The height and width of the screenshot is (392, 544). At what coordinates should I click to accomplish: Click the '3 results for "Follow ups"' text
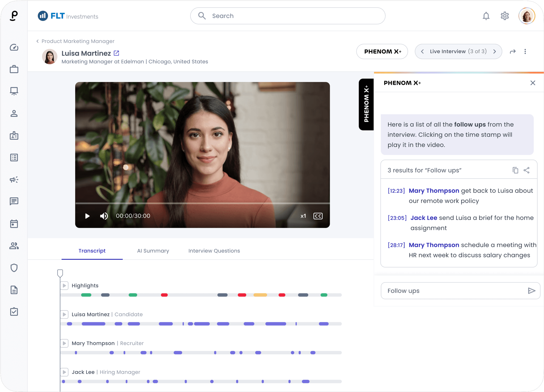[x=424, y=170]
